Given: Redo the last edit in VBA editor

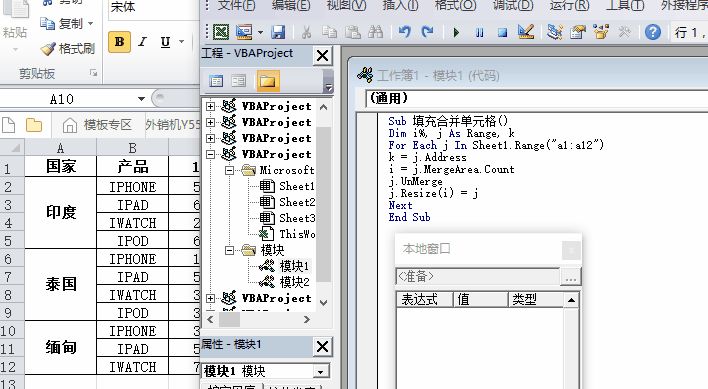Looking at the screenshot, I should [x=427, y=32].
